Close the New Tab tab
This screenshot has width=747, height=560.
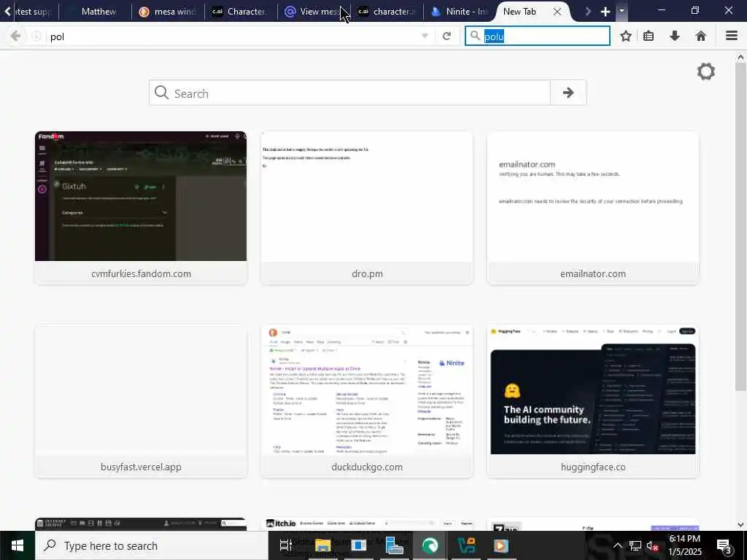(x=557, y=12)
